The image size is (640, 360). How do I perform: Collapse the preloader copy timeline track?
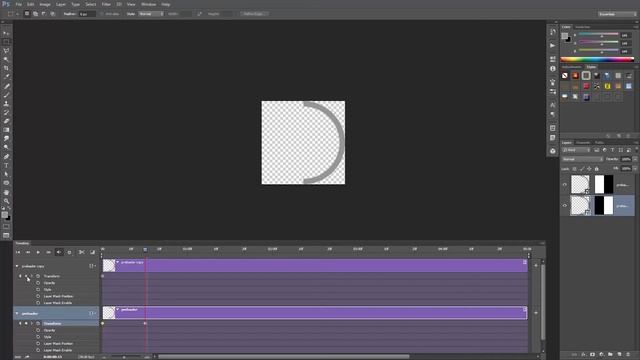click(17, 266)
